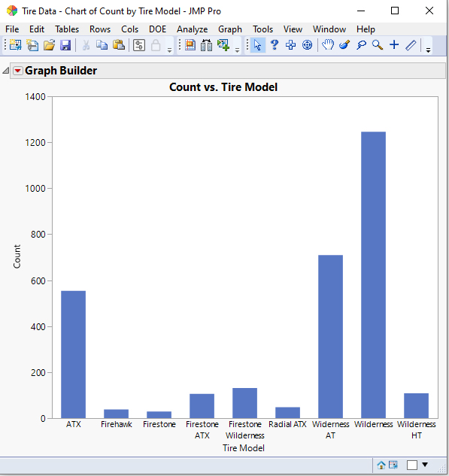
Task: Click the JMP app icon in title bar
Action: point(12,11)
